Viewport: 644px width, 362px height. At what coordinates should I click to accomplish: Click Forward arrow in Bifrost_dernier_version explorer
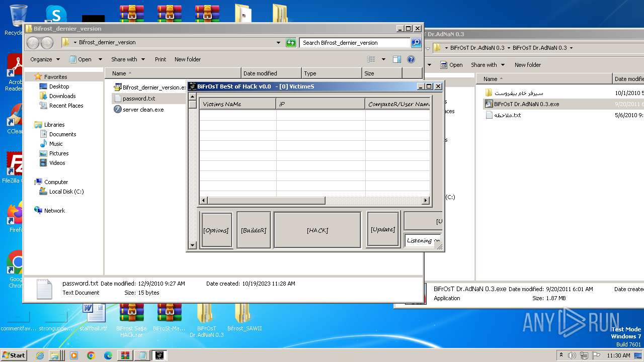[x=47, y=43]
